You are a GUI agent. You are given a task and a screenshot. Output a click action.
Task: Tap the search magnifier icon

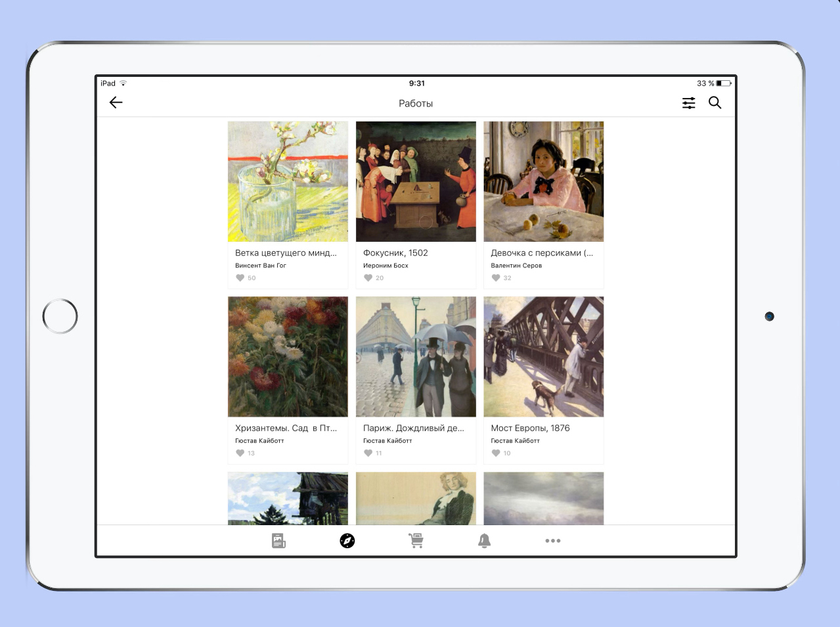coord(715,103)
